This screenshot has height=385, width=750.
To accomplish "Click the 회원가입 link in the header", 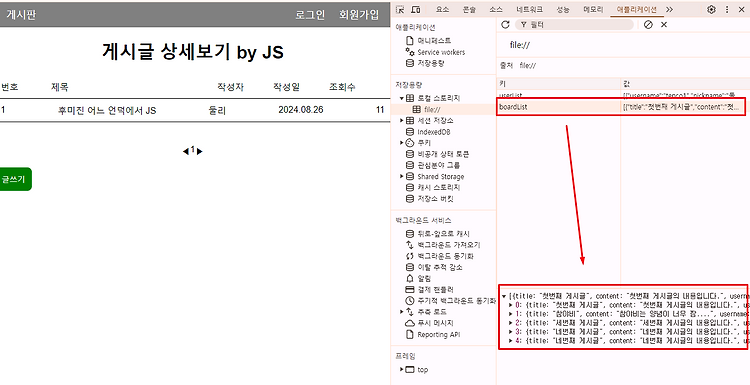I will click(x=359, y=14).
